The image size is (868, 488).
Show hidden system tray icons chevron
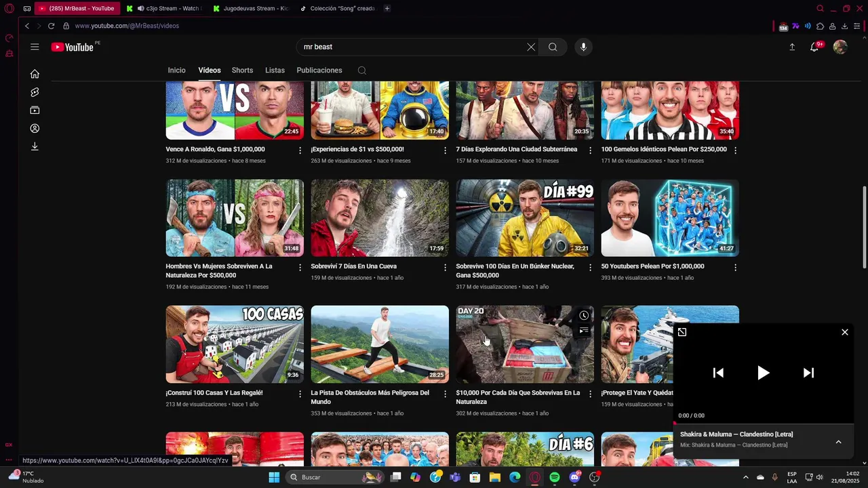click(746, 477)
